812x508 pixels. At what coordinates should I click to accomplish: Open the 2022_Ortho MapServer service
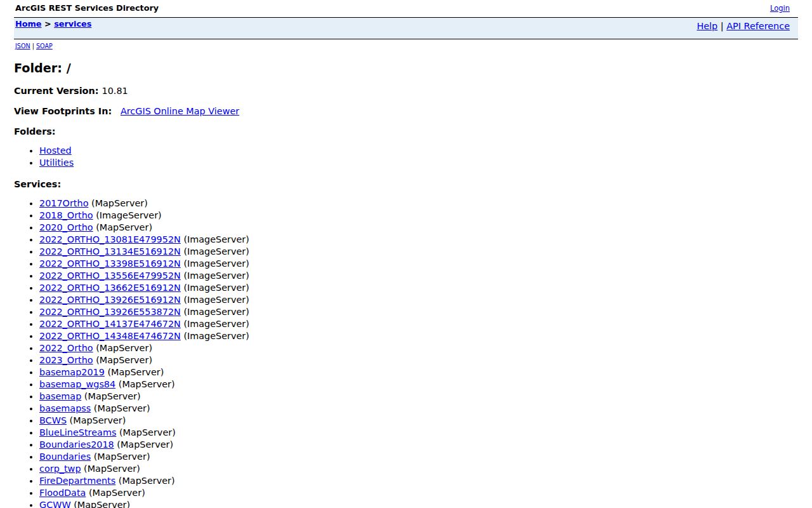(x=66, y=348)
